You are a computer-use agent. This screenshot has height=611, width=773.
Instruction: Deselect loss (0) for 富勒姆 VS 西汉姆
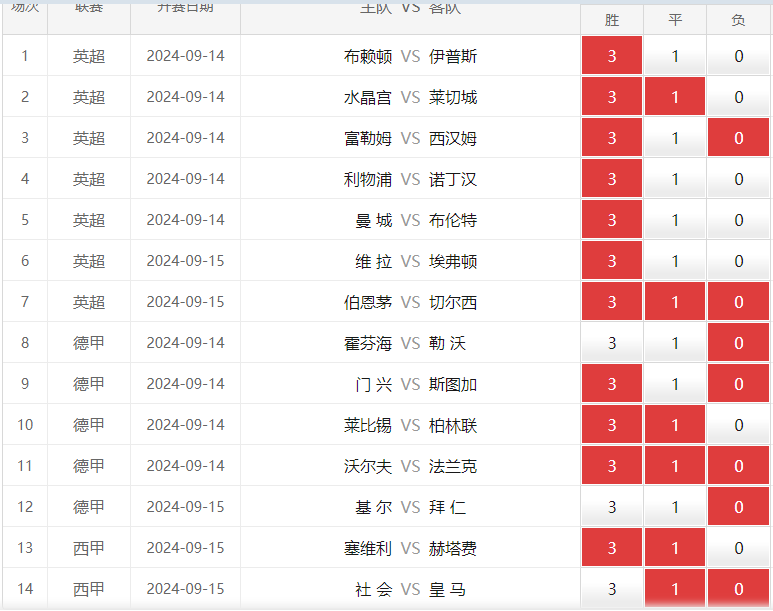(x=738, y=137)
